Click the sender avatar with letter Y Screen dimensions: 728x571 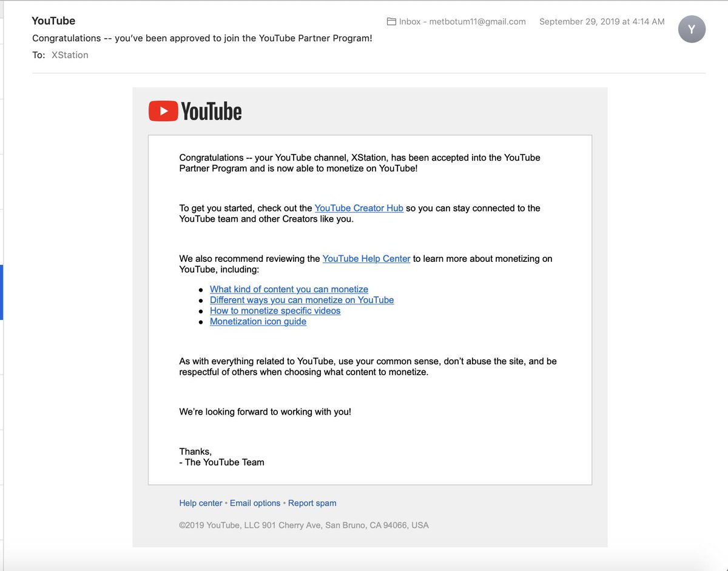click(x=691, y=29)
